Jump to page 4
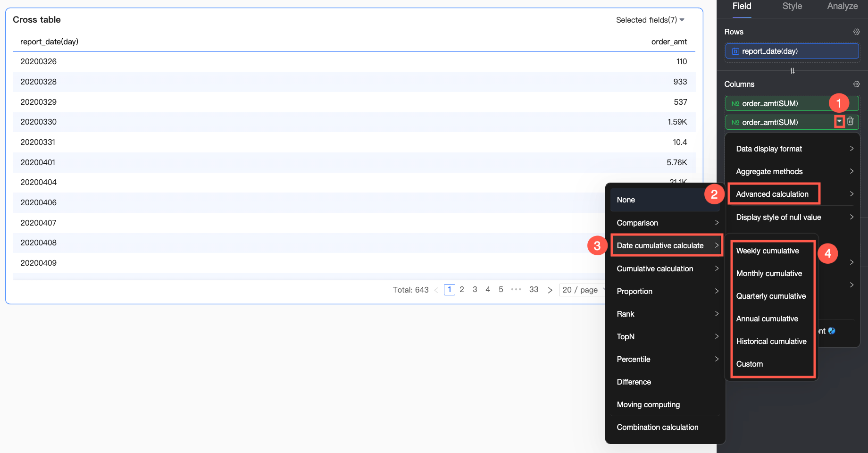The image size is (868, 453). pos(488,290)
